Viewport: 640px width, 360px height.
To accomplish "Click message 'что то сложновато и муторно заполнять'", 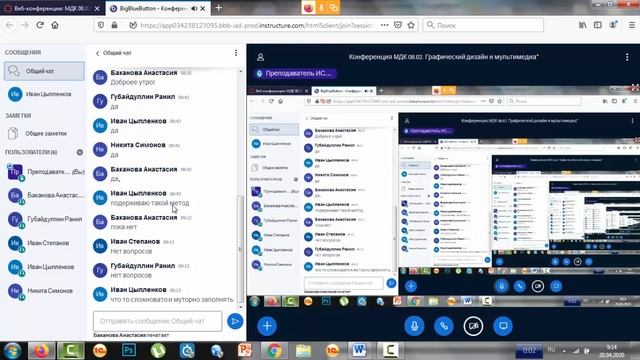I will [x=172, y=300].
